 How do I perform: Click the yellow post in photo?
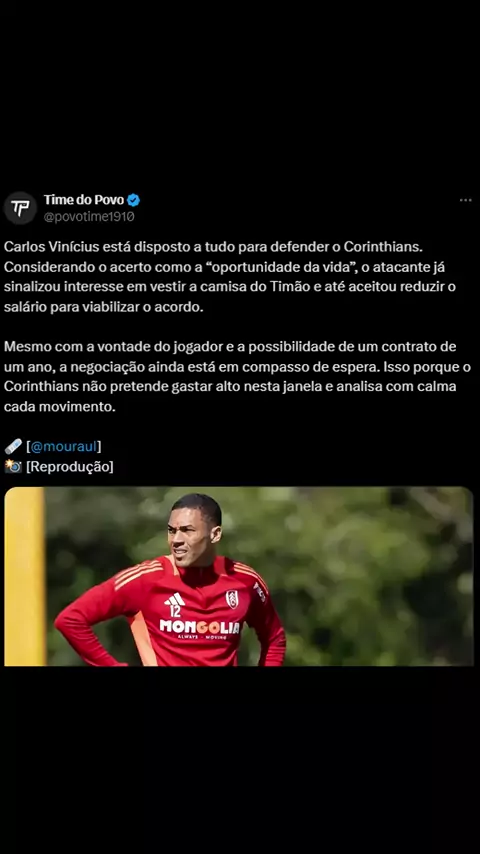[25, 576]
